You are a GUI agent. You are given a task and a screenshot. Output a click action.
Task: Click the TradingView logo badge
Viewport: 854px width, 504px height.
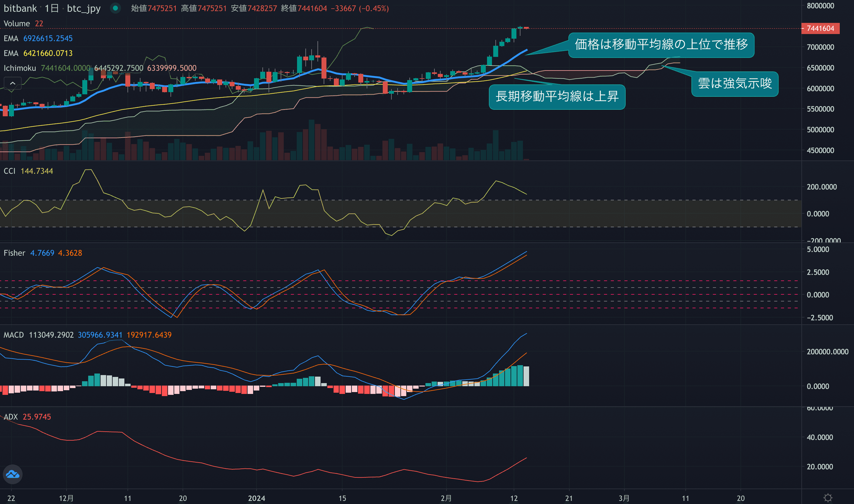pos(13,474)
